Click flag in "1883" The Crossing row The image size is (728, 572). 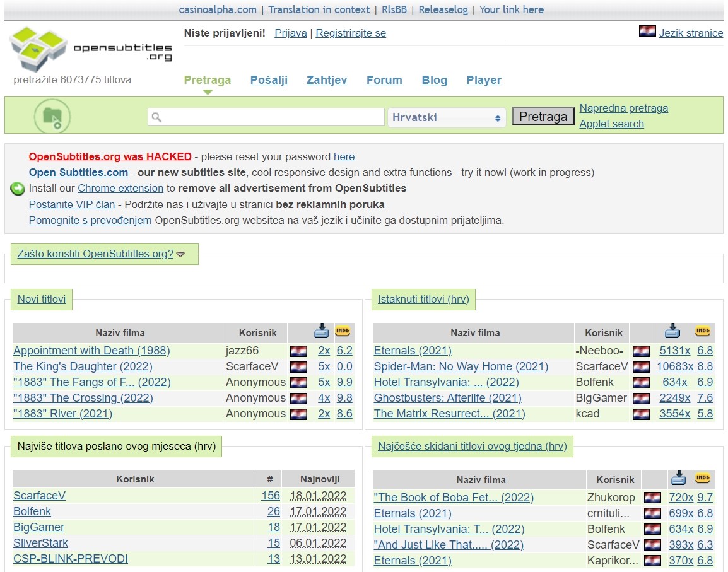pos(298,399)
